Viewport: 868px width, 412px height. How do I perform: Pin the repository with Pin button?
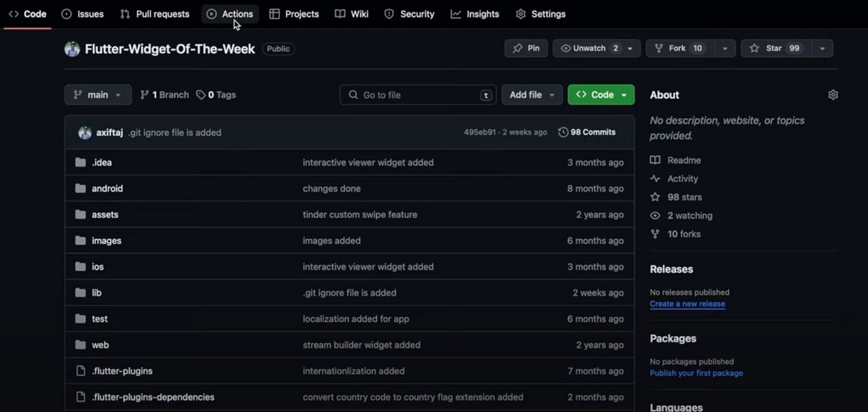pyautogui.click(x=526, y=49)
